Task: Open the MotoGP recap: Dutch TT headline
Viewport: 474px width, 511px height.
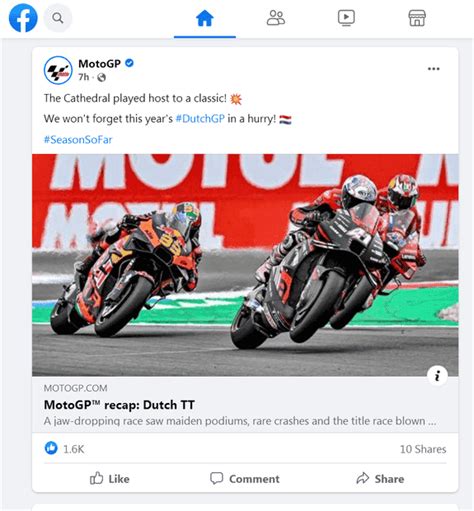Action: [x=119, y=405]
